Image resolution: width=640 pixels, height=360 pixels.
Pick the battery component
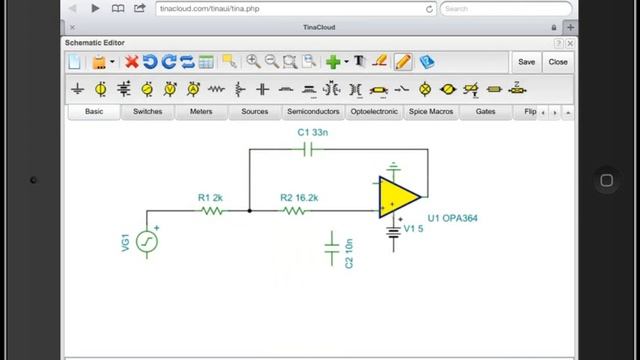pyautogui.click(x=124, y=89)
